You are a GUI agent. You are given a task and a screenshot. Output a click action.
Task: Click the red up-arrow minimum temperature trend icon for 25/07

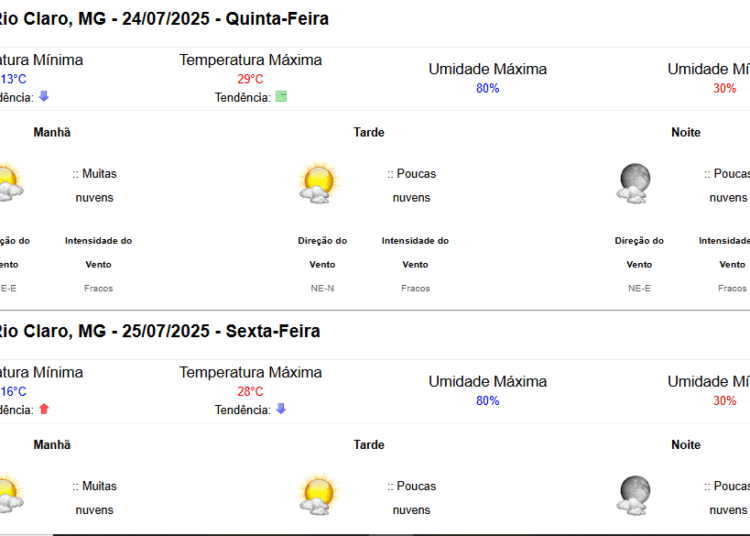(x=44, y=409)
